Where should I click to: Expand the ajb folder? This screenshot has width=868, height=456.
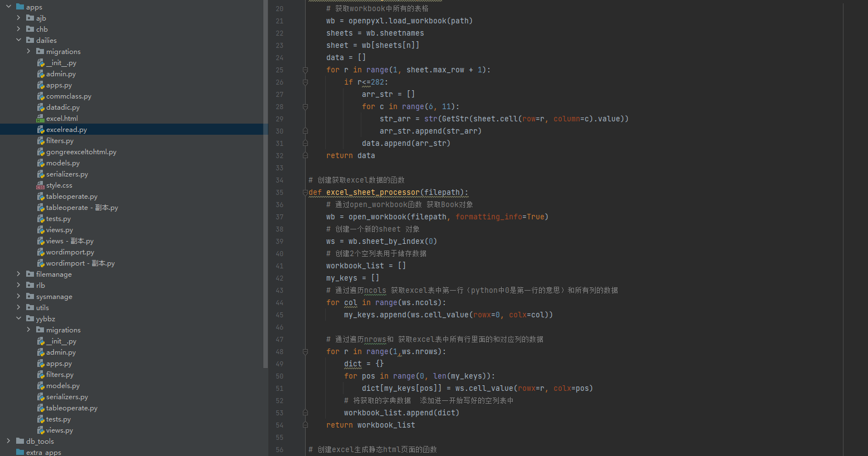tap(18, 18)
